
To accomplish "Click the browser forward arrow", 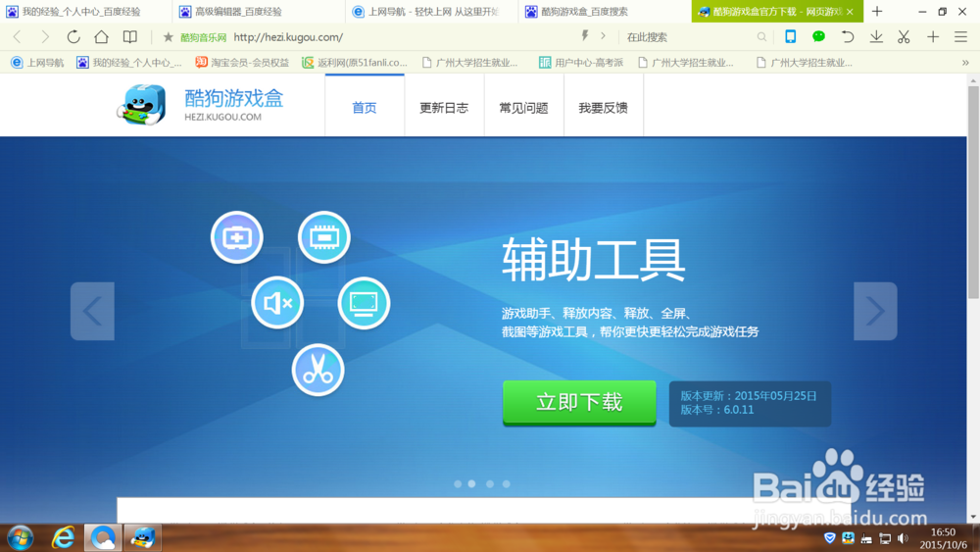I will point(45,37).
